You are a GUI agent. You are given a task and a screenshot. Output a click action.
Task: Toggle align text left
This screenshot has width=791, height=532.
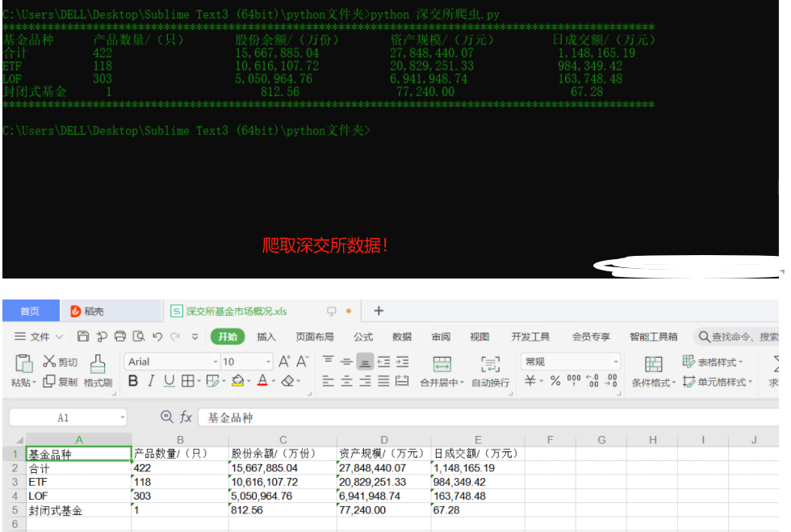(329, 381)
